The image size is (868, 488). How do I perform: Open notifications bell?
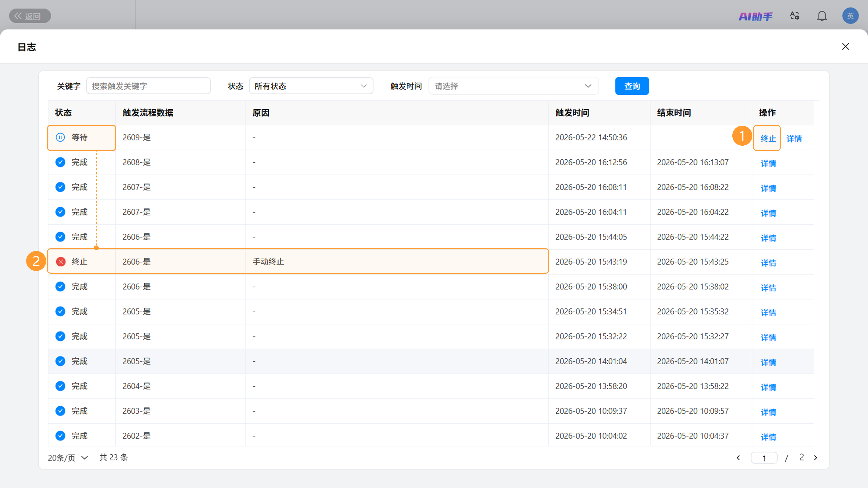coord(822,16)
